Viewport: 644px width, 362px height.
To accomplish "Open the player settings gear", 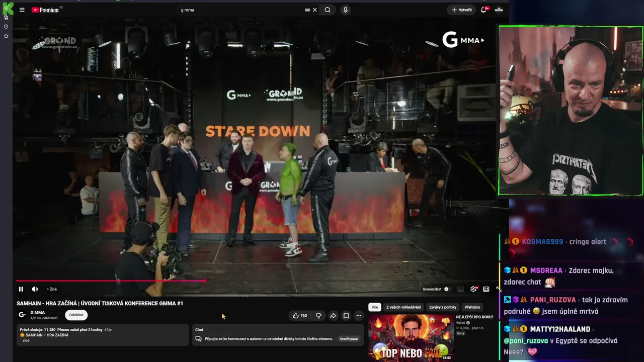I will [x=473, y=289].
